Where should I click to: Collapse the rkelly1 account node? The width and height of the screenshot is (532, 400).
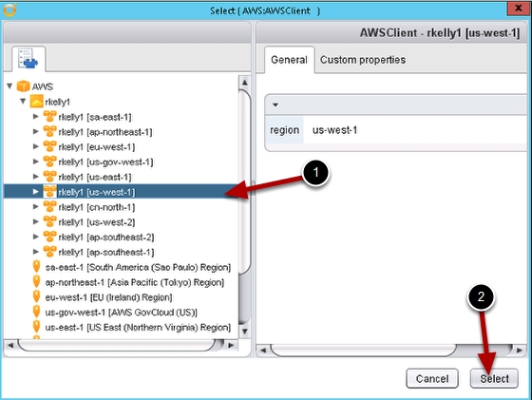[x=23, y=101]
